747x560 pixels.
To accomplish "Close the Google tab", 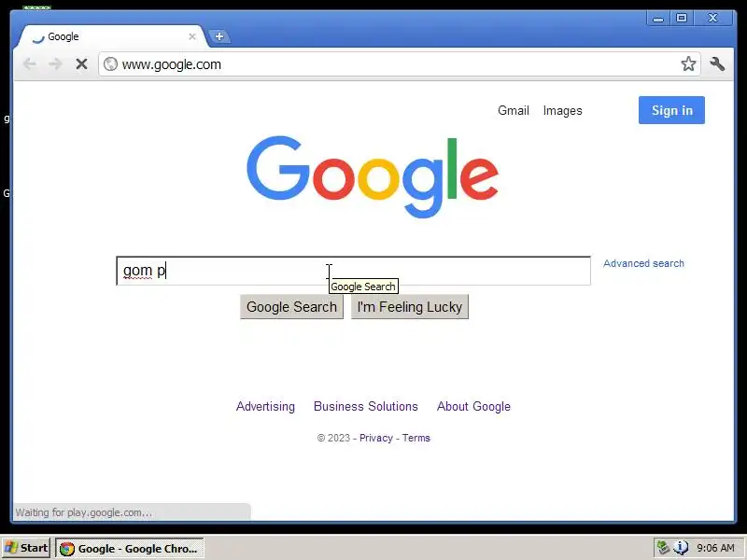I will [192, 36].
